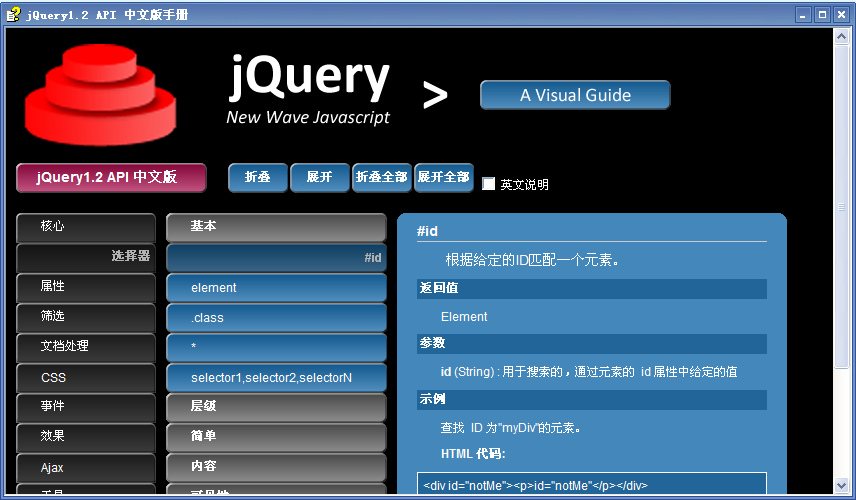Open the 文档处理 category

pyautogui.click(x=86, y=347)
